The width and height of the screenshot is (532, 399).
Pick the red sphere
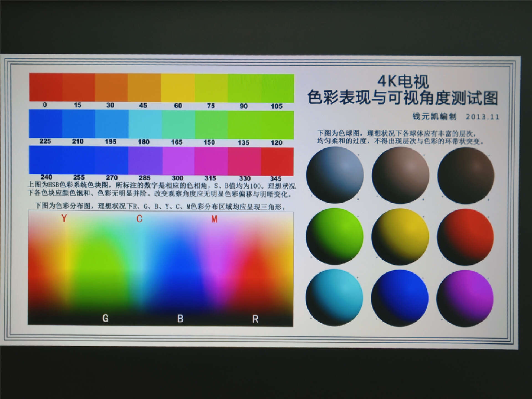[x=465, y=237]
